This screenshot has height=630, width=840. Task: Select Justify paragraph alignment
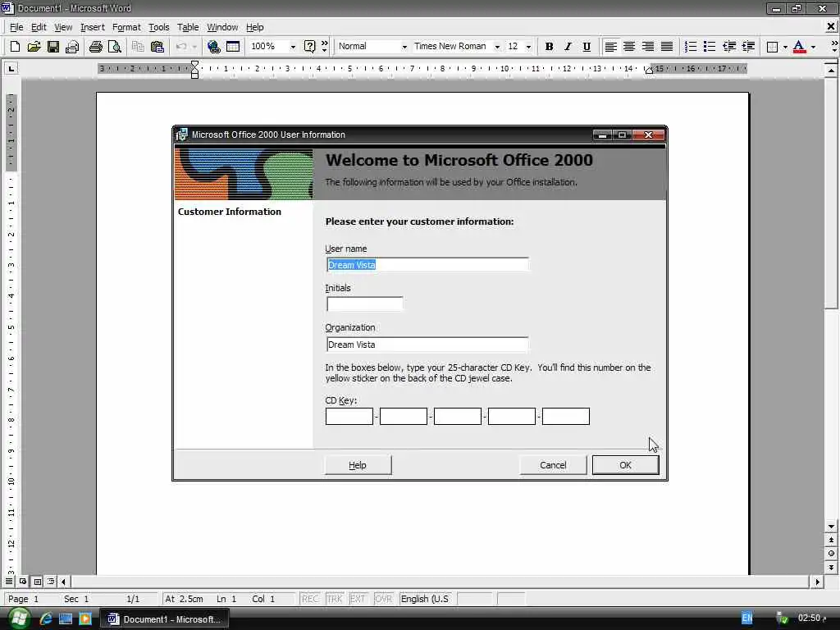pos(667,47)
